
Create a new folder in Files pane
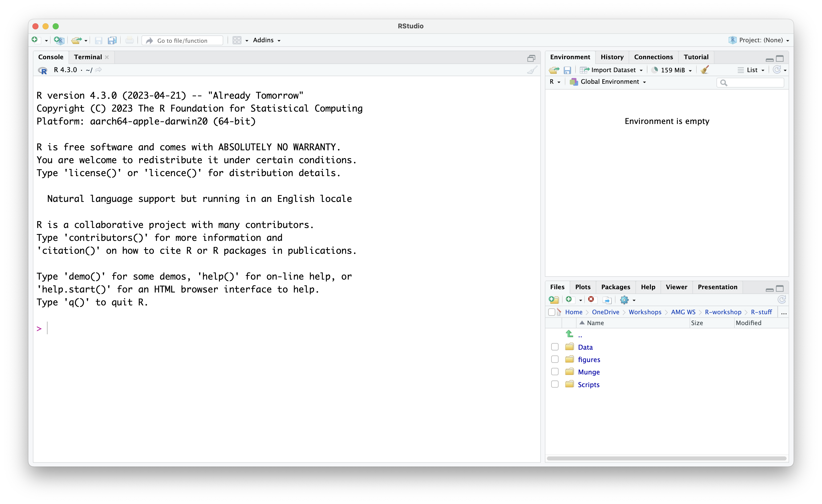tap(554, 300)
